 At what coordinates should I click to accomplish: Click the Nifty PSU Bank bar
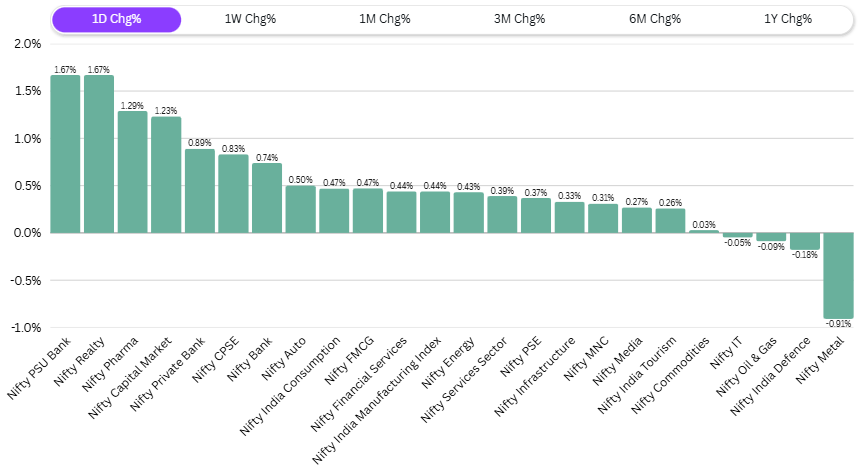tap(65, 154)
